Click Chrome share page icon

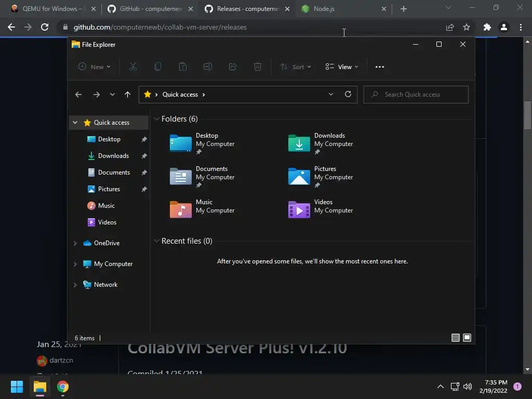450,27
